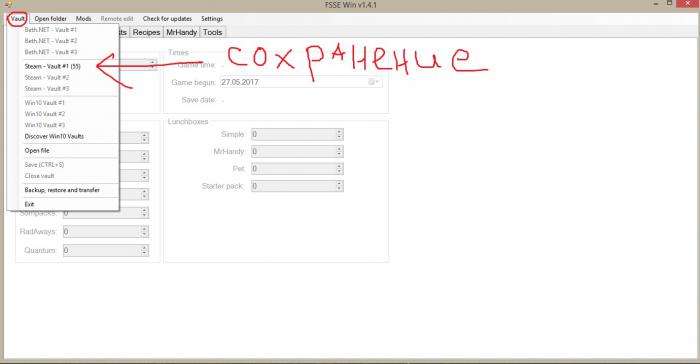This screenshot has width=700, height=364.
Task: Open the Vault menu
Action: pos(18,19)
